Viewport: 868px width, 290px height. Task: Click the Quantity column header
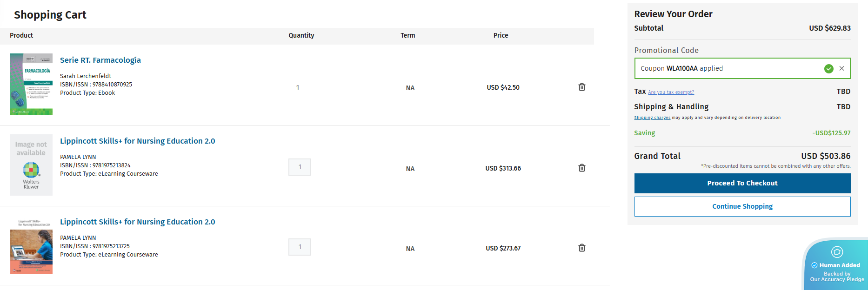pyautogui.click(x=301, y=35)
